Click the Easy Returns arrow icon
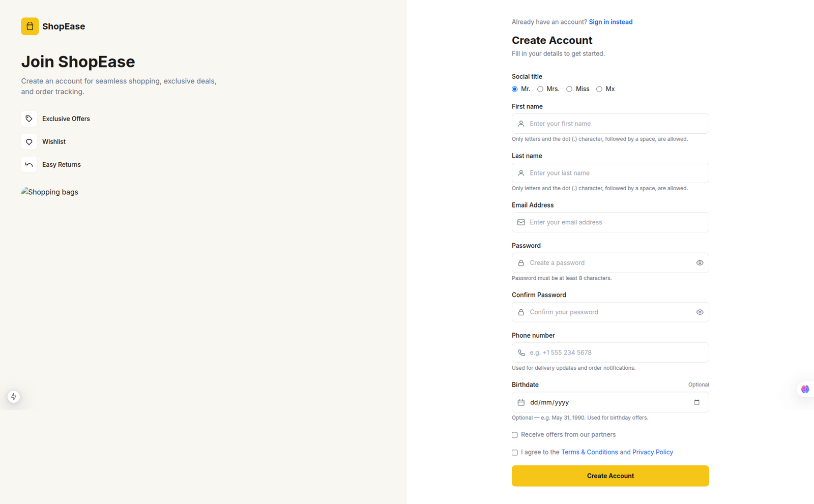The height and width of the screenshot is (504, 814). pyautogui.click(x=29, y=165)
